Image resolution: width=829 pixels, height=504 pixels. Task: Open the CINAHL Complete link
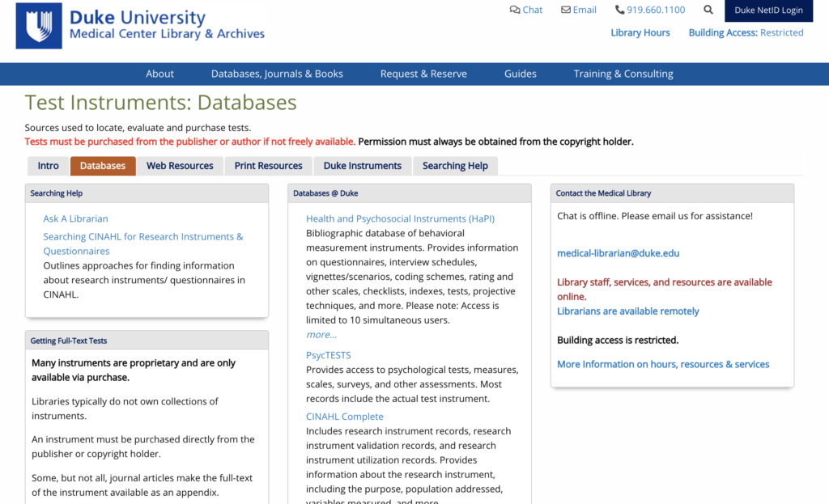[x=345, y=417]
